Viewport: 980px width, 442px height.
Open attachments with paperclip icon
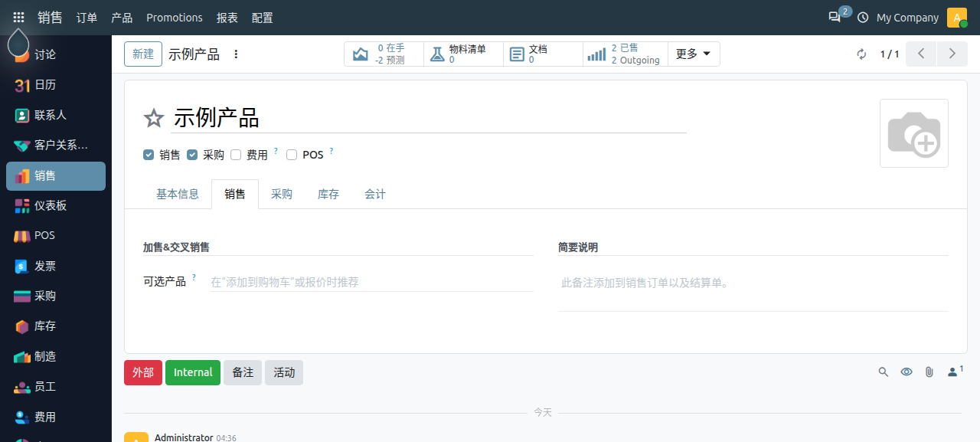(x=929, y=372)
